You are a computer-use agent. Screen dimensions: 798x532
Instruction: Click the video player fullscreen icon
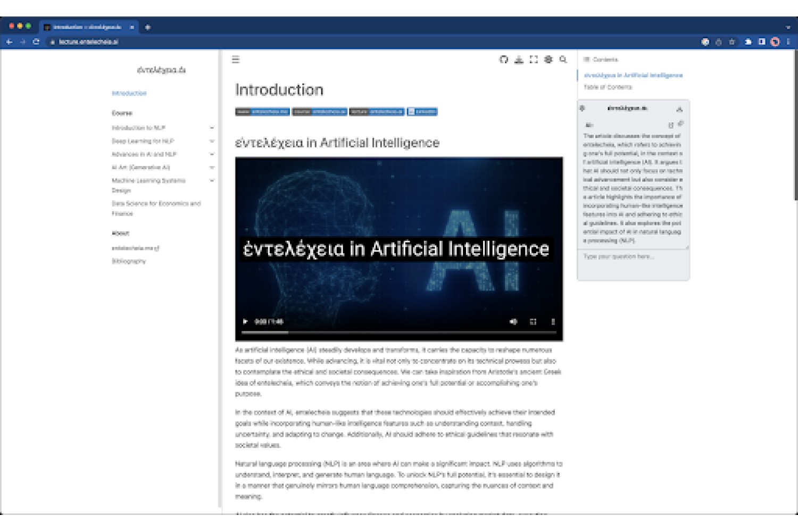click(533, 321)
